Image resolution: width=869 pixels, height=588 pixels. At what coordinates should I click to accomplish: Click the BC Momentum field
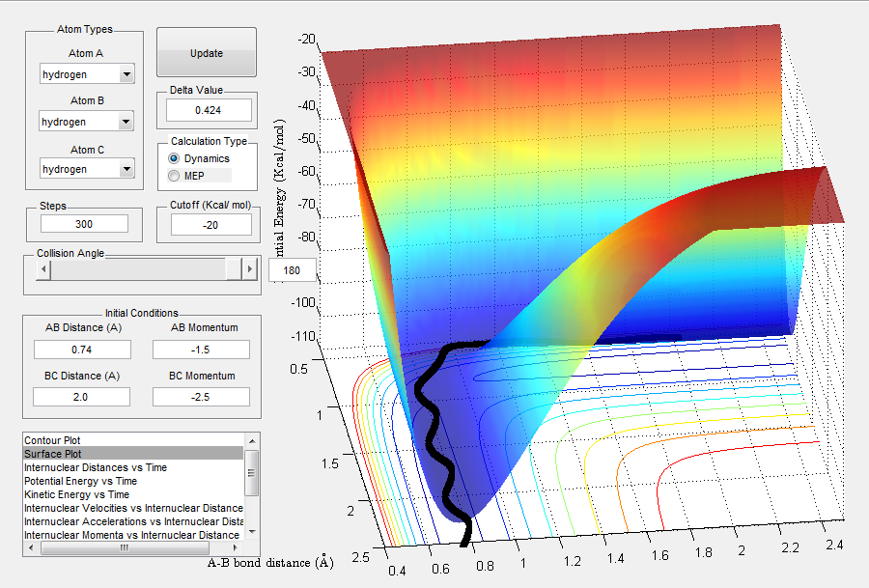click(x=201, y=397)
